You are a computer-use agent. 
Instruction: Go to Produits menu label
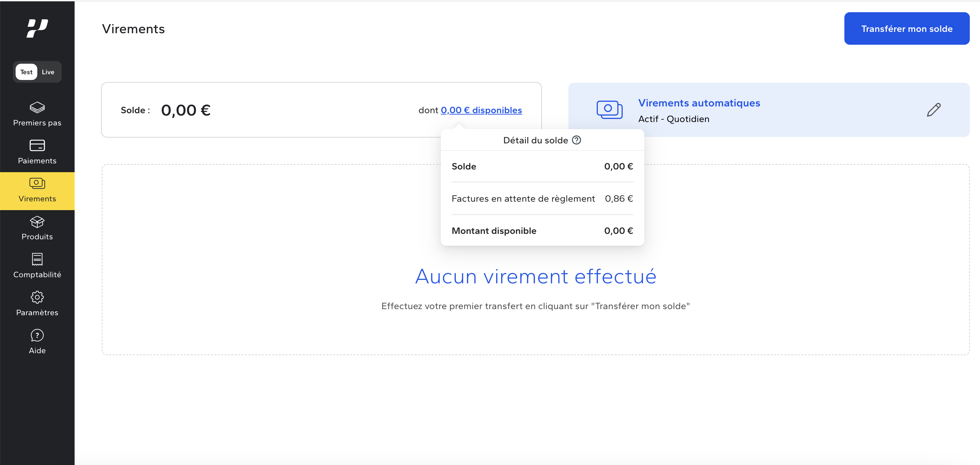click(x=37, y=237)
